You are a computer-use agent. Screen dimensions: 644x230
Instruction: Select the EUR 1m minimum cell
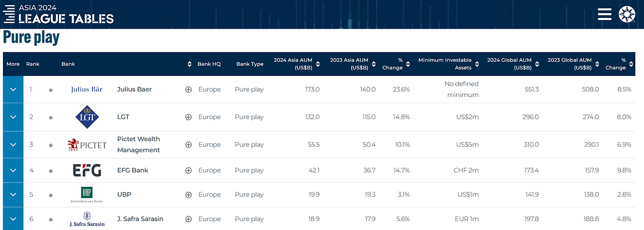click(x=466, y=219)
